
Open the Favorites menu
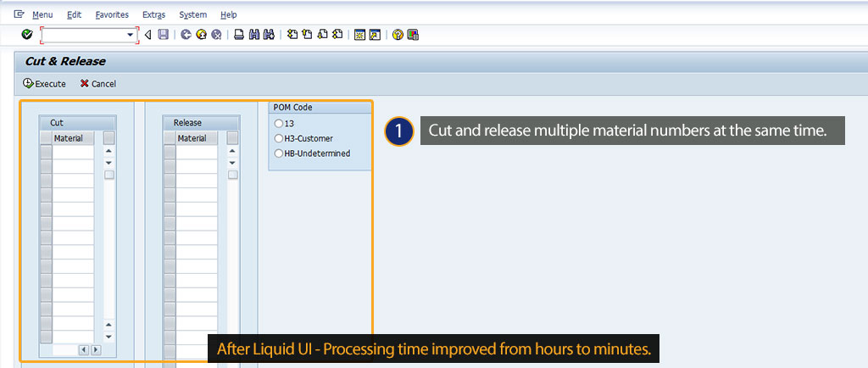pos(112,14)
